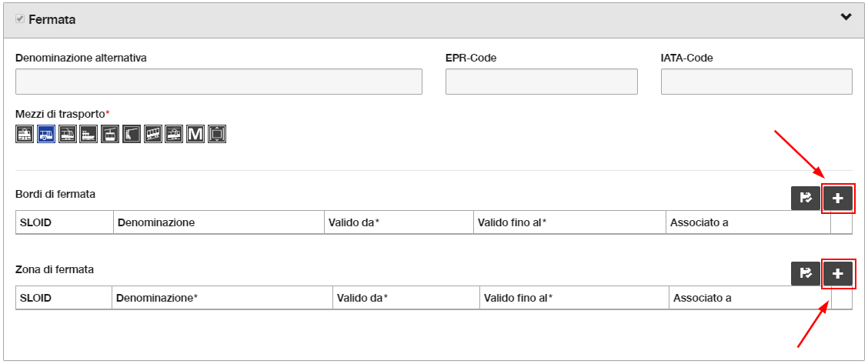Choose the ship transport mode icon

(88, 134)
